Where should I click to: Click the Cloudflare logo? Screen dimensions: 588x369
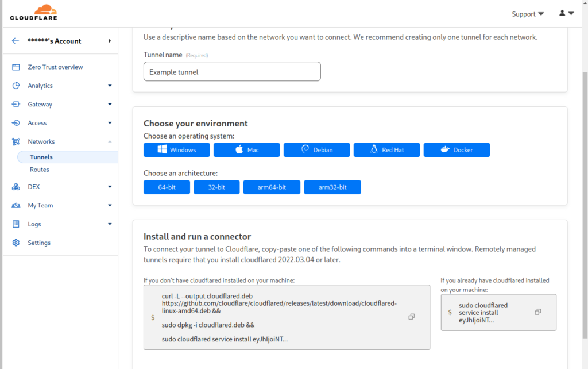click(x=33, y=13)
